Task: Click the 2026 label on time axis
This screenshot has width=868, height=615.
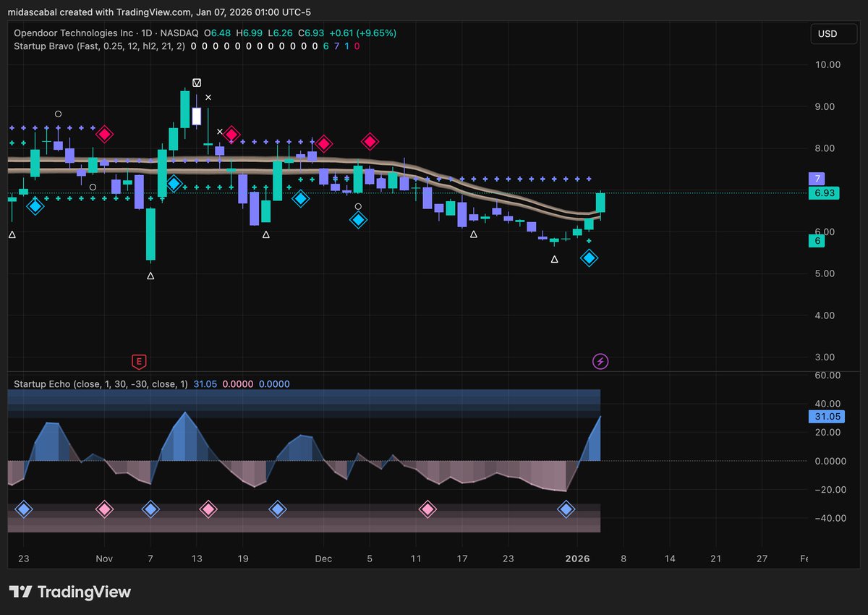Action: pos(578,559)
